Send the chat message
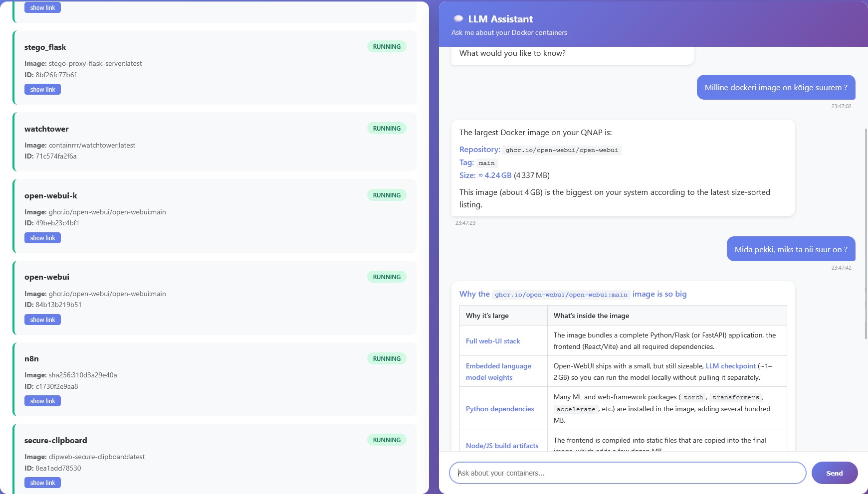Viewport: 868px width, 494px height. click(834, 473)
